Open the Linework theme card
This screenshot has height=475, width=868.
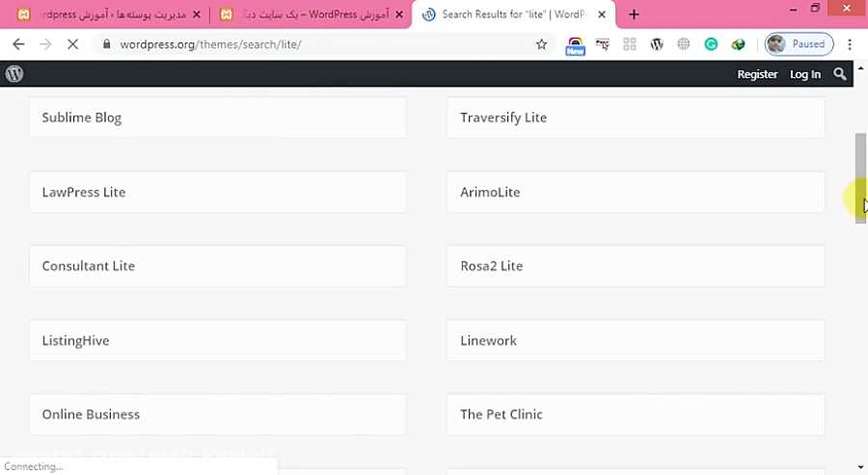click(637, 341)
